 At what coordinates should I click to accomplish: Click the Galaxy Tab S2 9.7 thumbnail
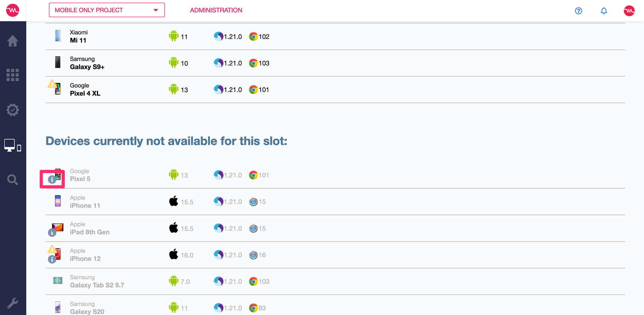point(58,280)
